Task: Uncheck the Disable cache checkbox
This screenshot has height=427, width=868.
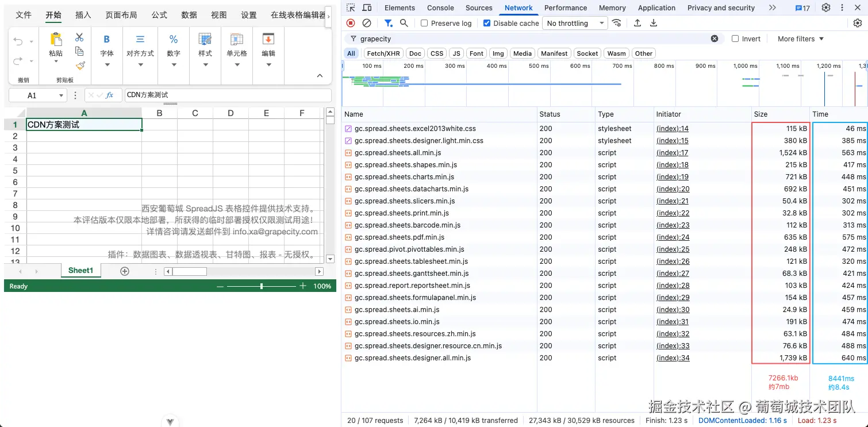Action: [487, 23]
